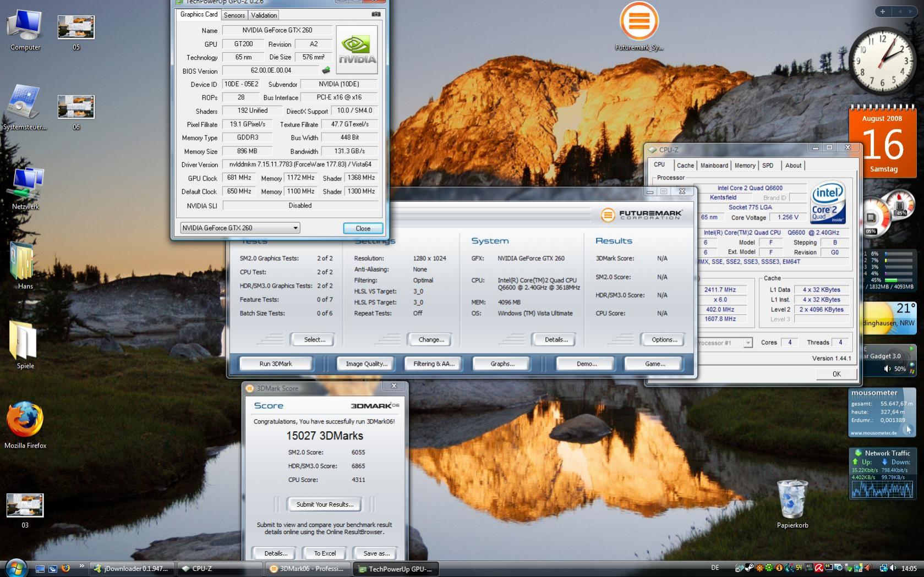The image size is (924, 577).
Task: Launch Firefox from the Quick Launch bar
Action: [65, 568]
